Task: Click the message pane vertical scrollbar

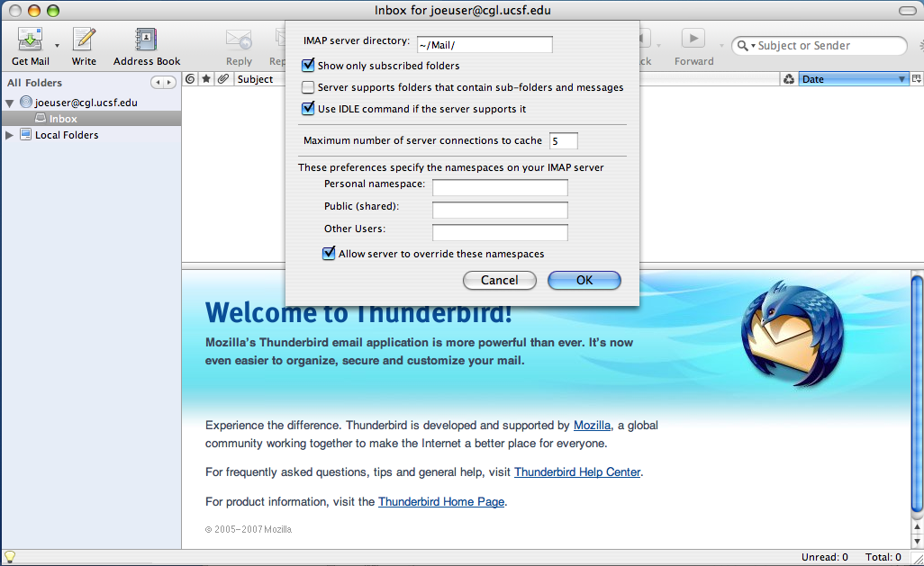Action: pos(917,395)
